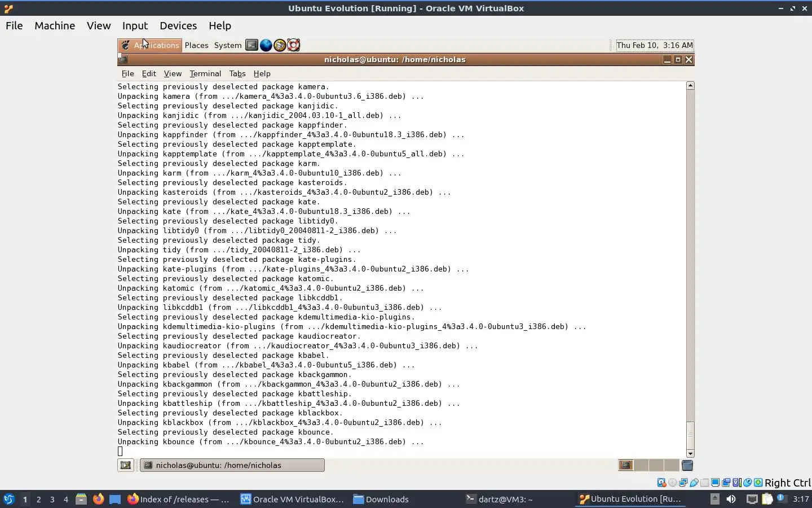Open the VirtualBox Input menu

coord(135,25)
